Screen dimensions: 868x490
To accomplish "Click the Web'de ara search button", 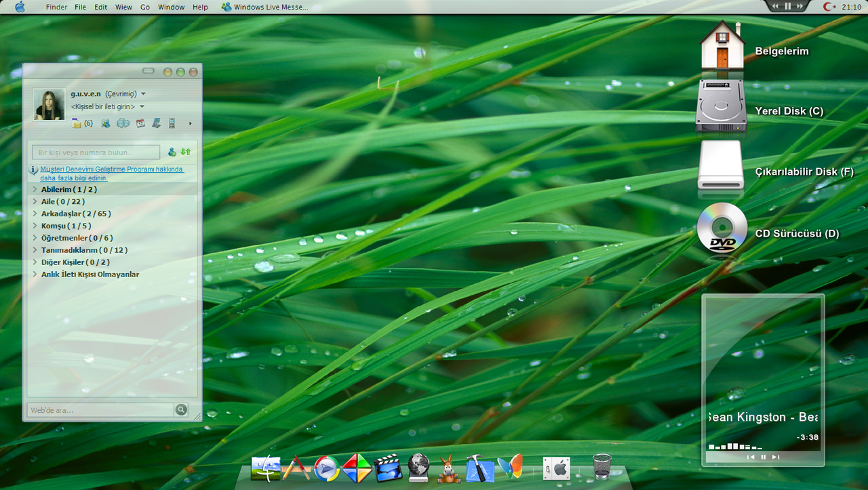I will pos(181,409).
